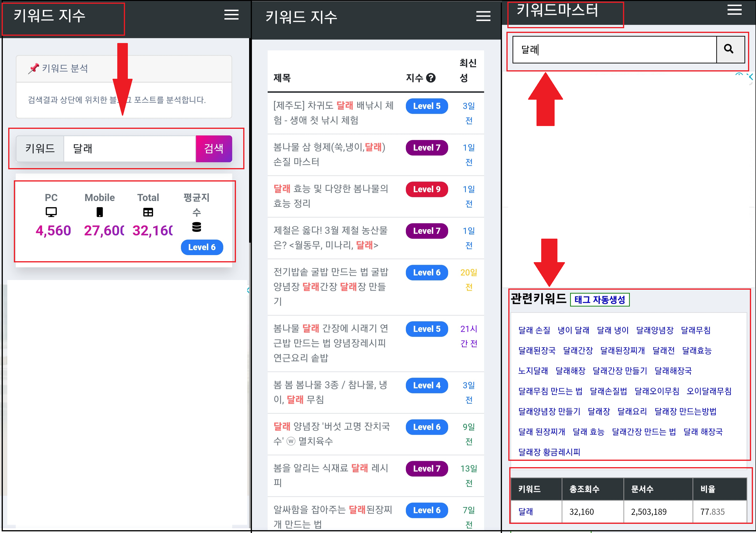Open the hamburger menu on the 키워드 지수 screen
Screen dimensions: 756x533
point(231,15)
